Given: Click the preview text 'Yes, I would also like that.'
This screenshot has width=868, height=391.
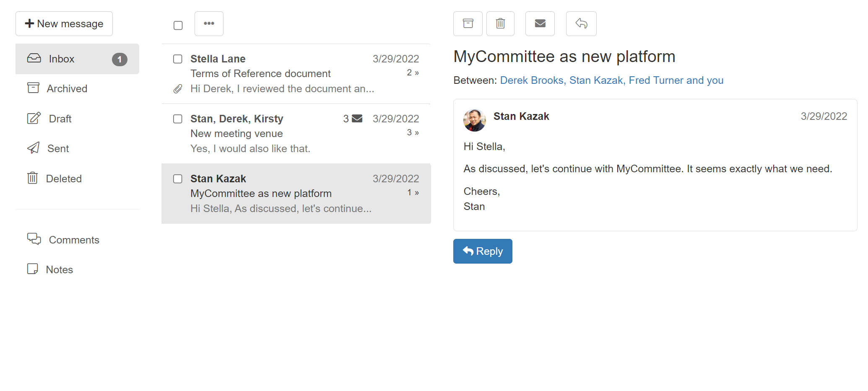Looking at the screenshot, I should point(250,148).
